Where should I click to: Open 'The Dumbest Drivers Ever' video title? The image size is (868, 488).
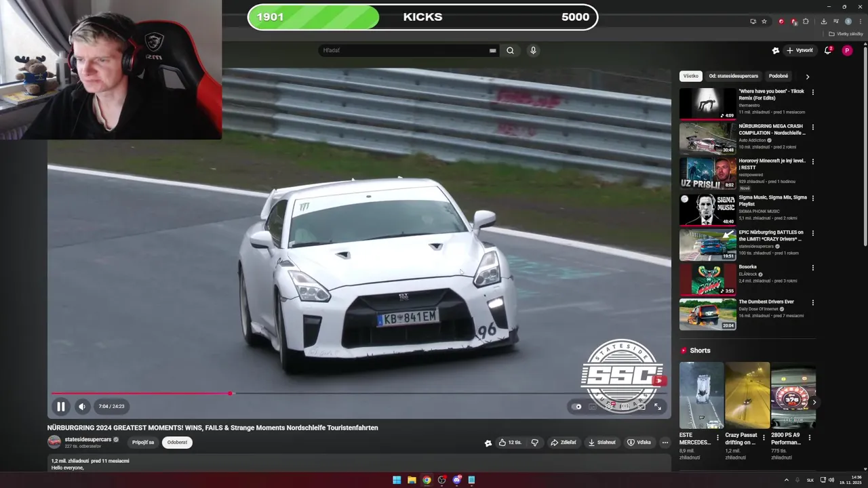(766, 302)
